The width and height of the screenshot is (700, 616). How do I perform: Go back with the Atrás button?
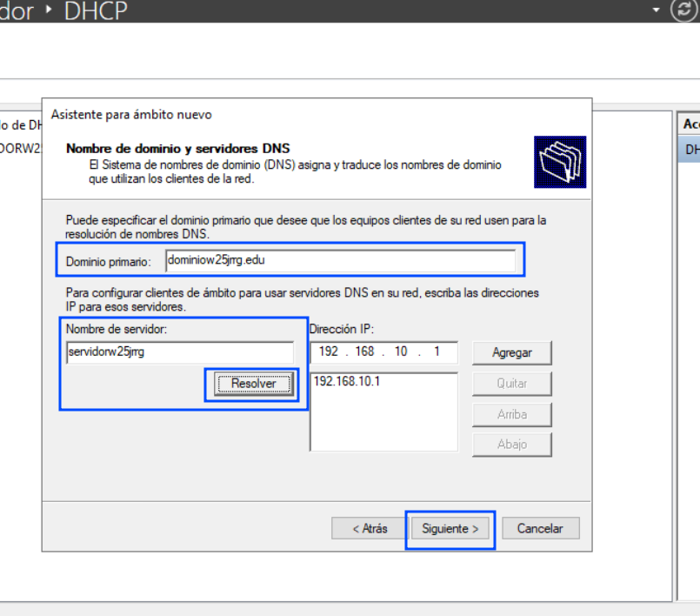[x=370, y=528]
